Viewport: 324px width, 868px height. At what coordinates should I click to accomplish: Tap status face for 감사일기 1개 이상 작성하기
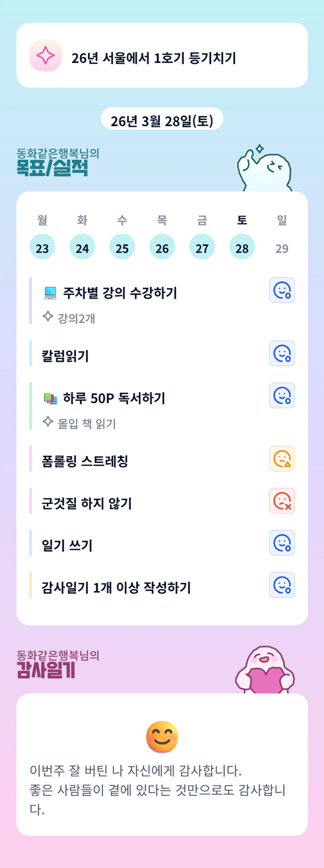pyautogui.click(x=282, y=585)
